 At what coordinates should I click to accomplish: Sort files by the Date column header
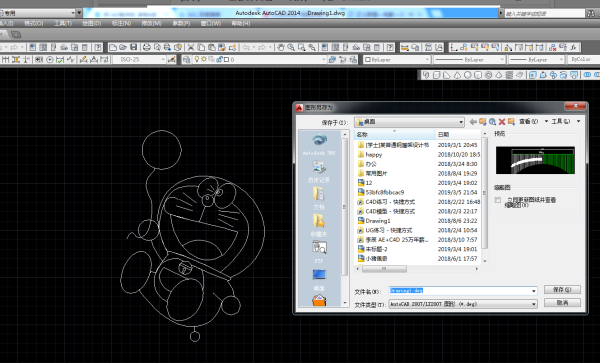(x=458, y=135)
